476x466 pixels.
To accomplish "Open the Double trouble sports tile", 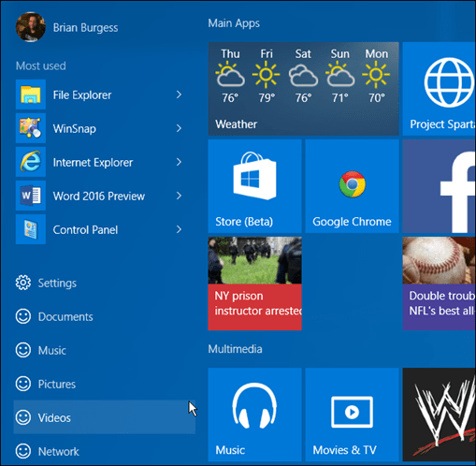I will tap(439, 284).
